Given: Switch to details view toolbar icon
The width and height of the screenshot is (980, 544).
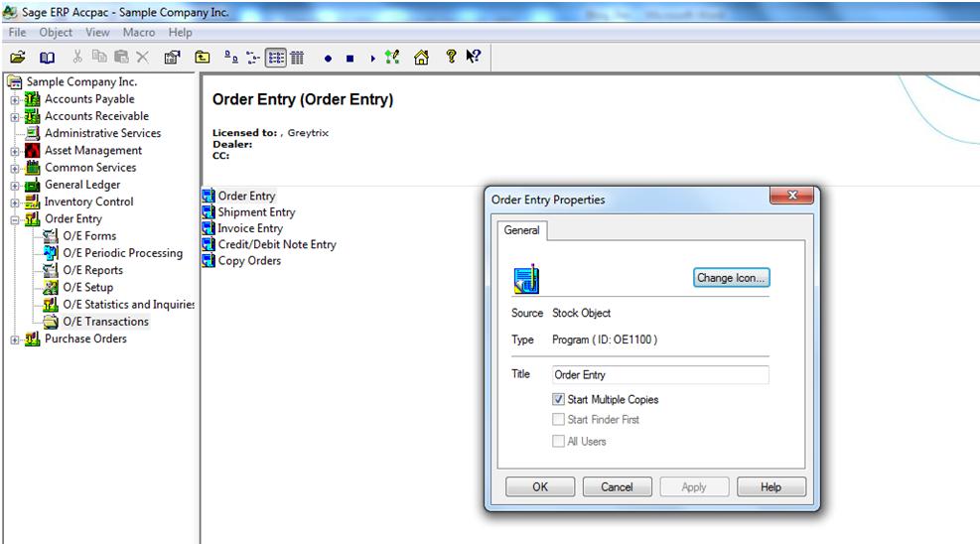Looking at the screenshot, I should pyautogui.click(x=297, y=58).
